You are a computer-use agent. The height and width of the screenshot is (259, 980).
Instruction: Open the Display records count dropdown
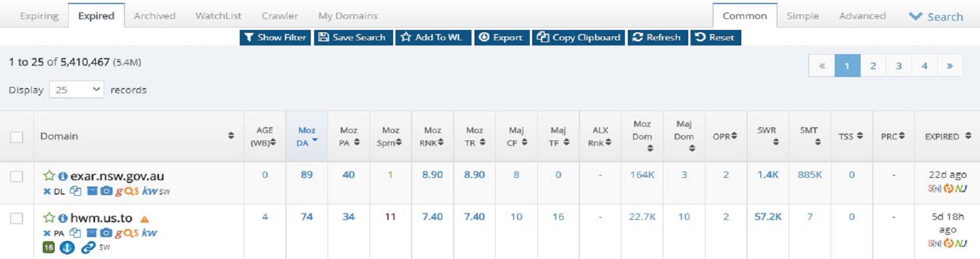click(x=77, y=90)
